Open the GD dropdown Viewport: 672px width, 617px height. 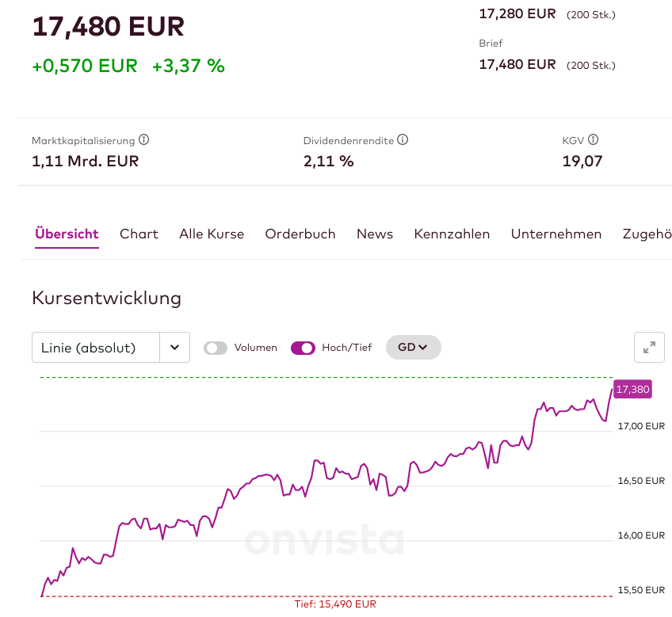coord(413,347)
